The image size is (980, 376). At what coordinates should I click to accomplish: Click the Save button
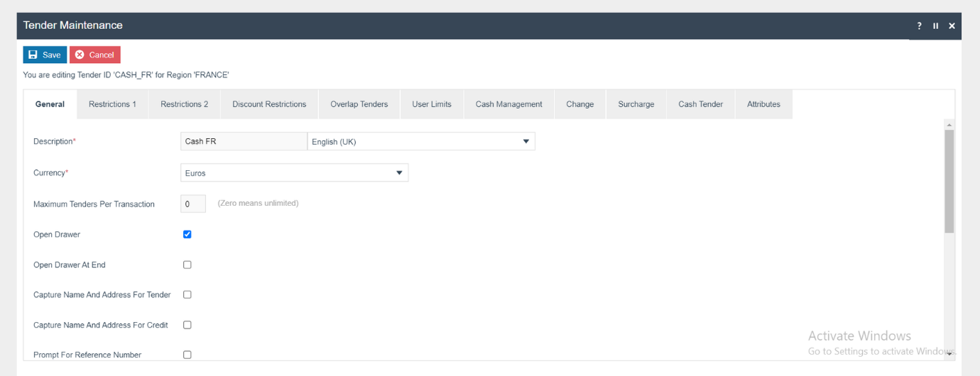point(45,55)
